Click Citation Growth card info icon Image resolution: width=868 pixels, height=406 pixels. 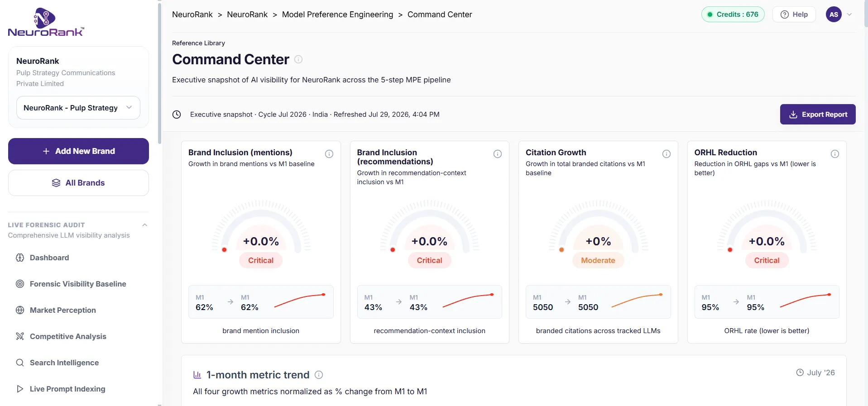pos(667,154)
